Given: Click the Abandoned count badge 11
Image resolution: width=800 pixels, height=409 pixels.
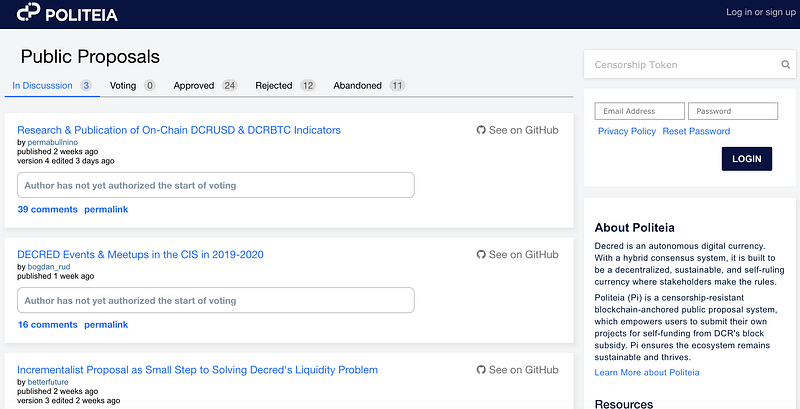Looking at the screenshot, I should click(x=397, y=86).
